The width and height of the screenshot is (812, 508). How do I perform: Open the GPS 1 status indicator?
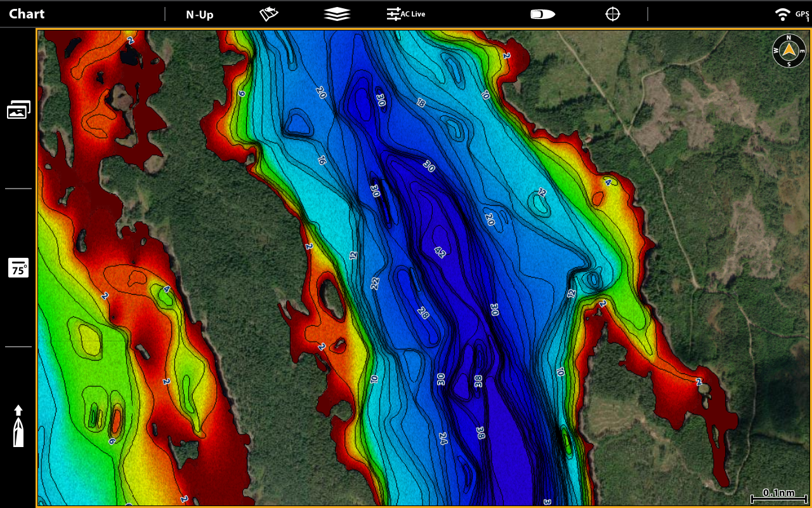tap(802, 15)
